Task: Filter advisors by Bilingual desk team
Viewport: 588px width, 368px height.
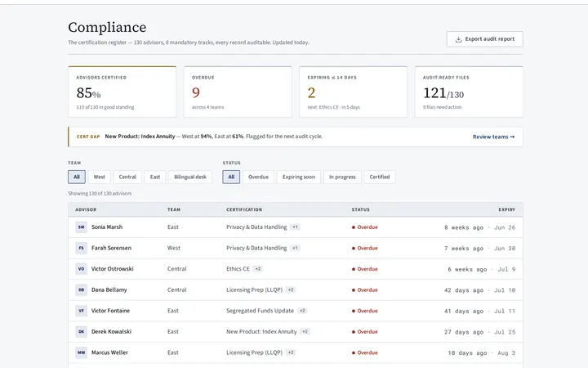Action: pyautogui.click(x=190, y=177)
